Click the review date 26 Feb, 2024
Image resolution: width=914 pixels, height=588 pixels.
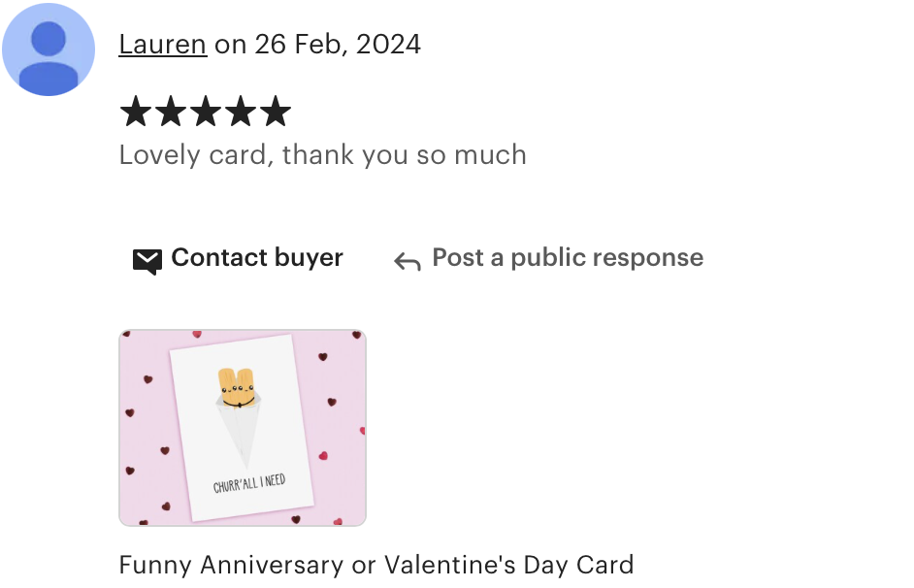pyautogui.click(x=338, y=45)
